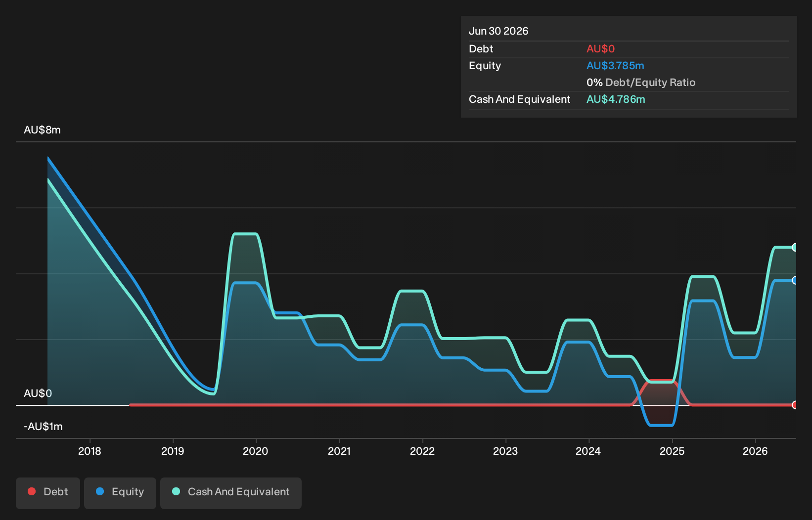The width and height of the screenshot is (812, 520).
Task: Click the Jun 30 2026 tooltip date
Action: coord(498,31)
